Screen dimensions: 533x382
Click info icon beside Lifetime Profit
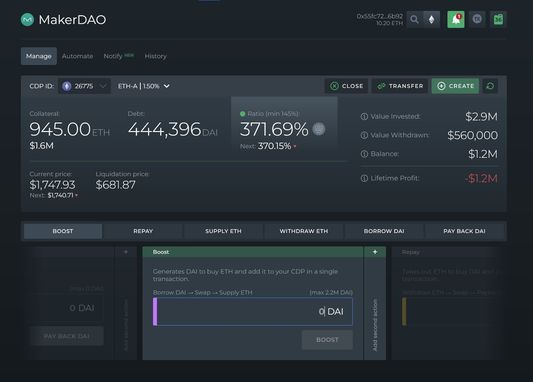pyautogui.click(x=364, y=178)
